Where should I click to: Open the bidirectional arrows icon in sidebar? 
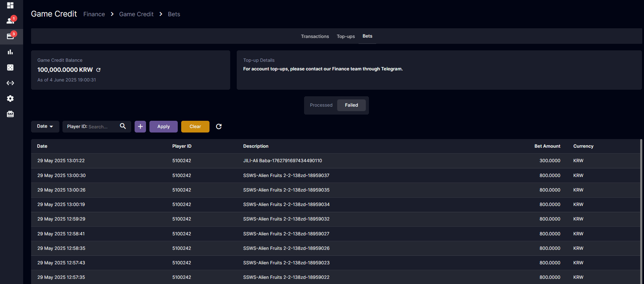point(10,83)
